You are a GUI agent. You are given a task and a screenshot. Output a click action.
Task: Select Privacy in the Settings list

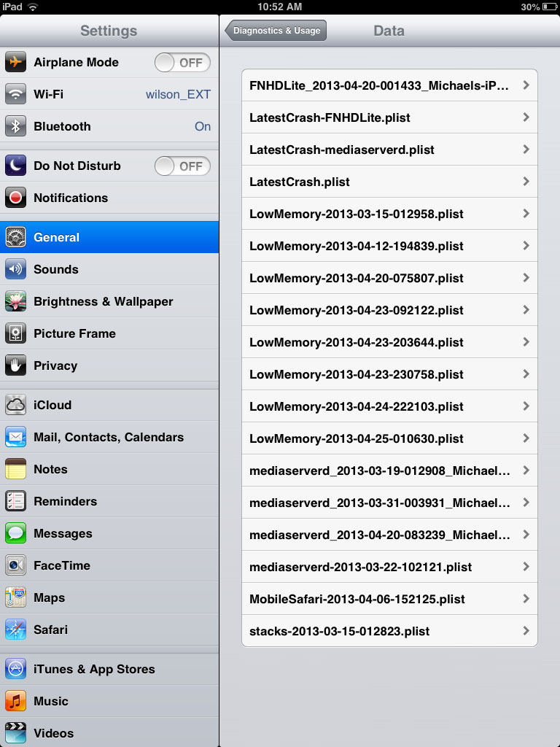(x=109, y=365)
